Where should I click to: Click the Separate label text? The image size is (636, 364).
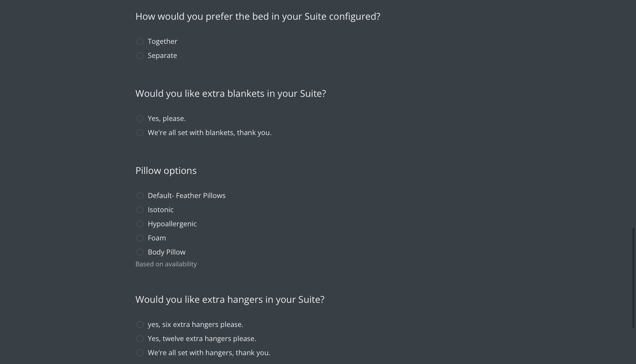tap(162, 56)
